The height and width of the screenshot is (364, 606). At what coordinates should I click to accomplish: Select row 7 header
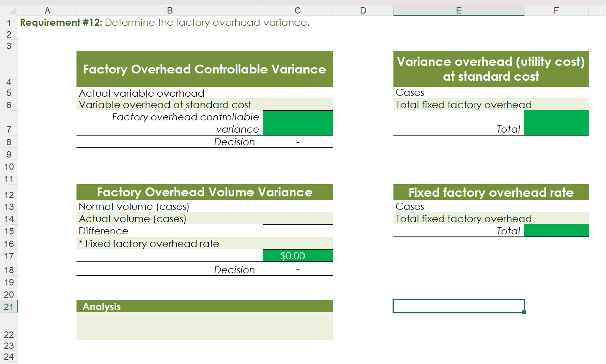click(9, 123)
